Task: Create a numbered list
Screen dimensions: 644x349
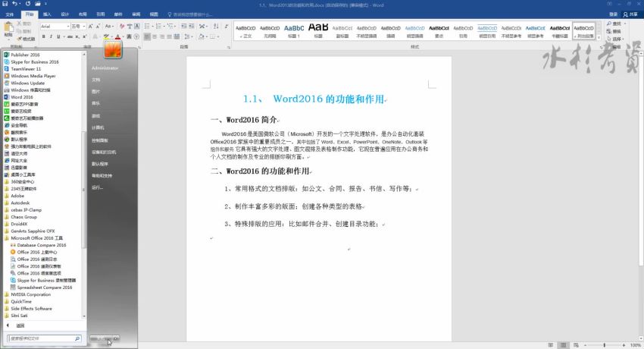Action: coord(159,27)
